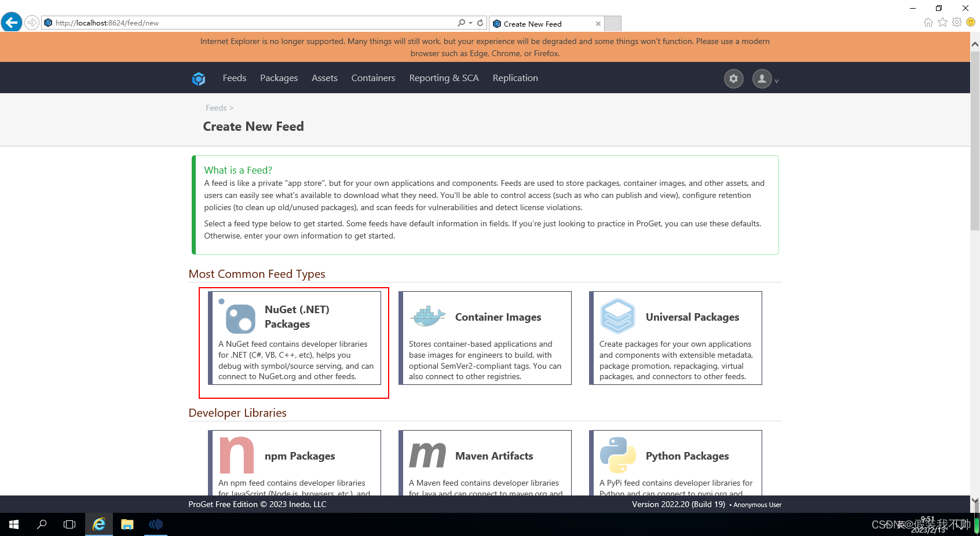Close the Create New Feed tab
Viewport: 980px width, 536px height.
pyautogui.click(x=598, y=24)
